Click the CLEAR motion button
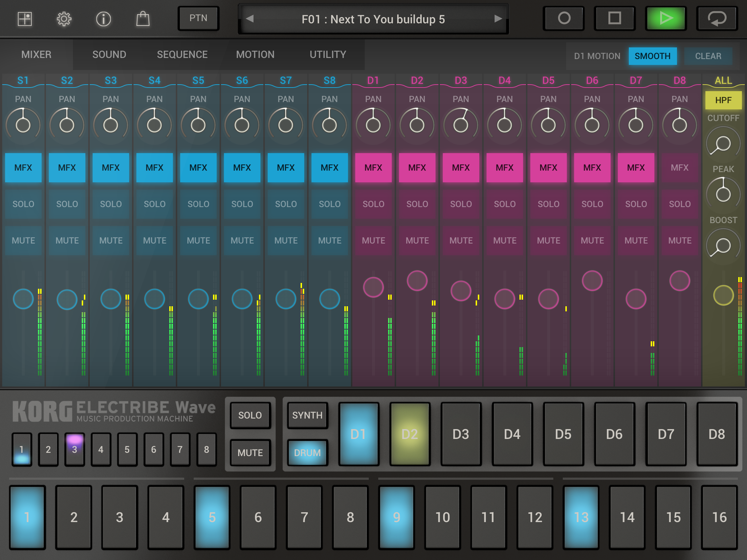This screenshot has width=747, height=560. 708,56
